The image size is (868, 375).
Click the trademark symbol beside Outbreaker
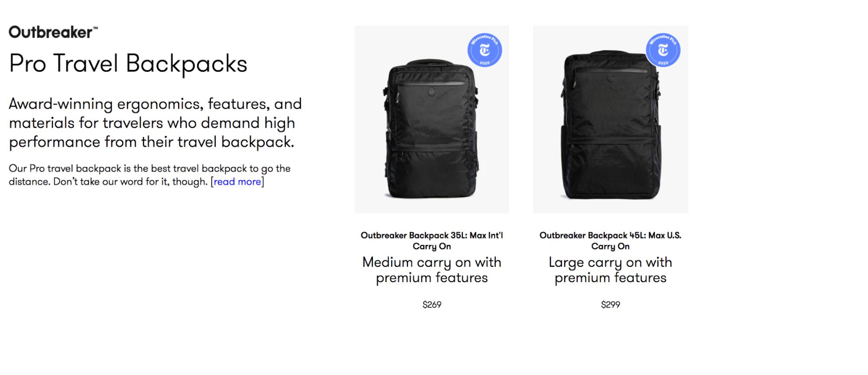coord(96,28)
